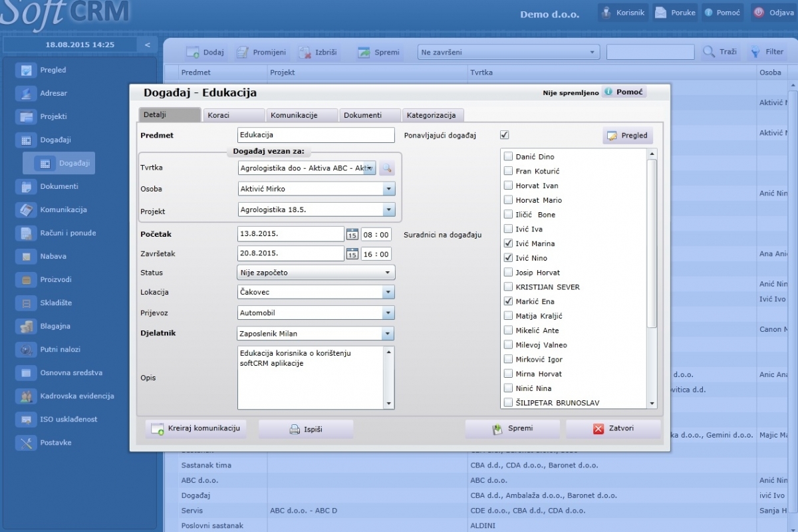Select the Proizvodi sidebar icon

[26, 280]
